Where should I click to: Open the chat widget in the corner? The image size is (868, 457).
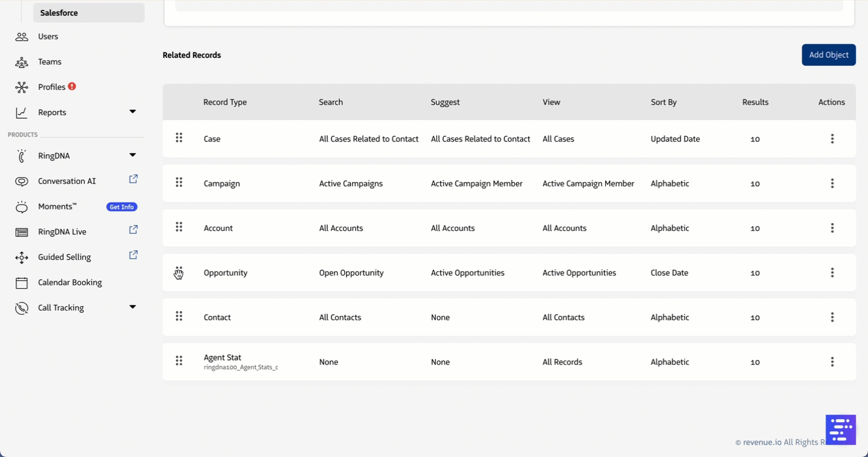[x=840, y=430]
